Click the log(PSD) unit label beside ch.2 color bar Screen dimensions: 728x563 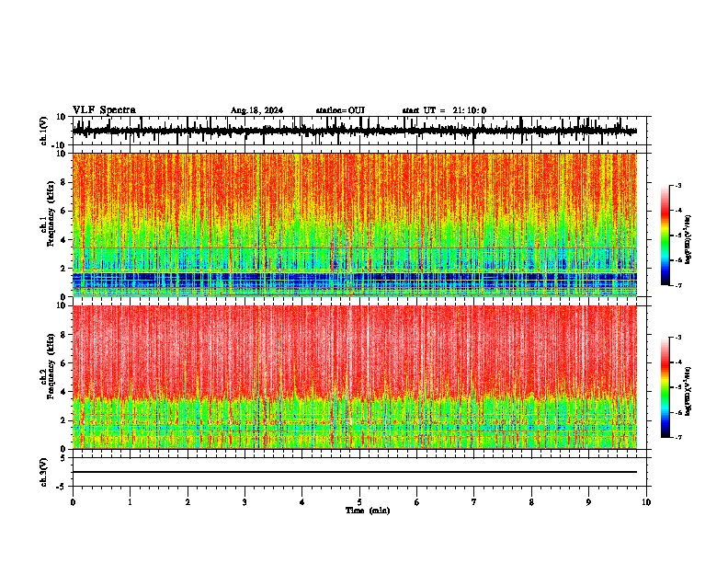(688, 391)
